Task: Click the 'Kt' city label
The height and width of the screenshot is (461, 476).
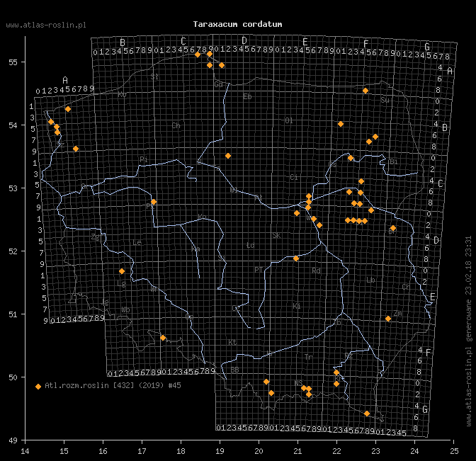Action: (232, 342)
